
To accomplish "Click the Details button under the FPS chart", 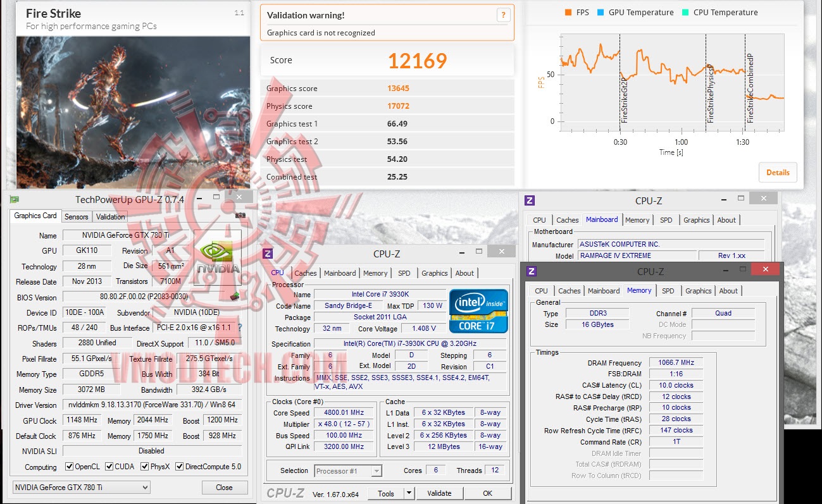I will point(778,172).
